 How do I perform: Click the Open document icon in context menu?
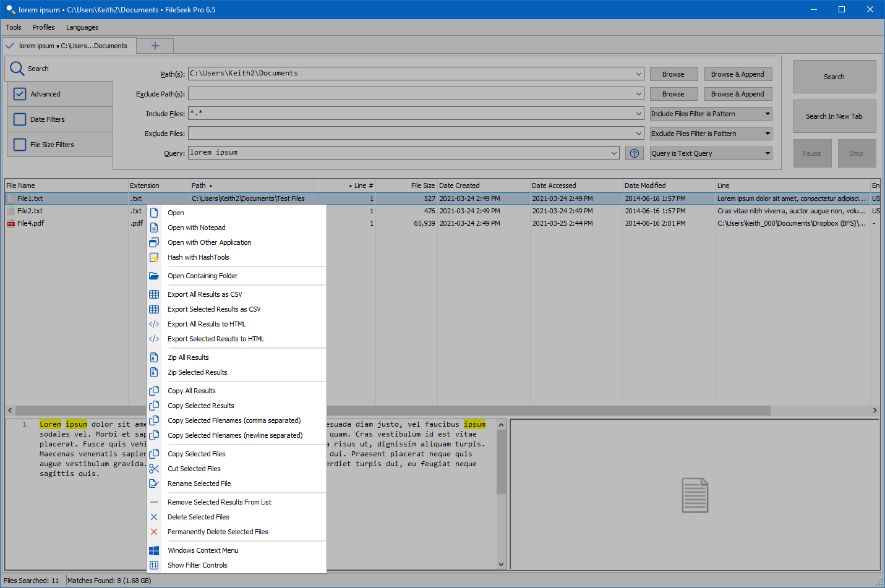pyautogui.click(x=154, y=213)
